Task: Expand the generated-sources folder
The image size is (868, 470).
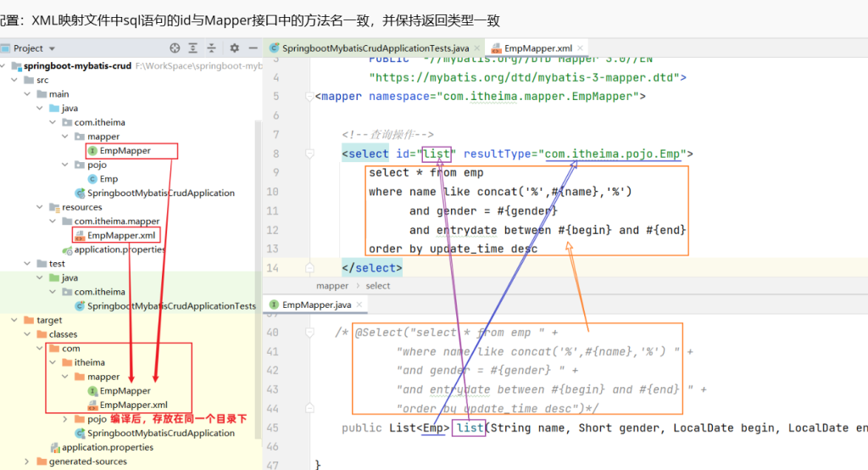Action: coord(27,462)
